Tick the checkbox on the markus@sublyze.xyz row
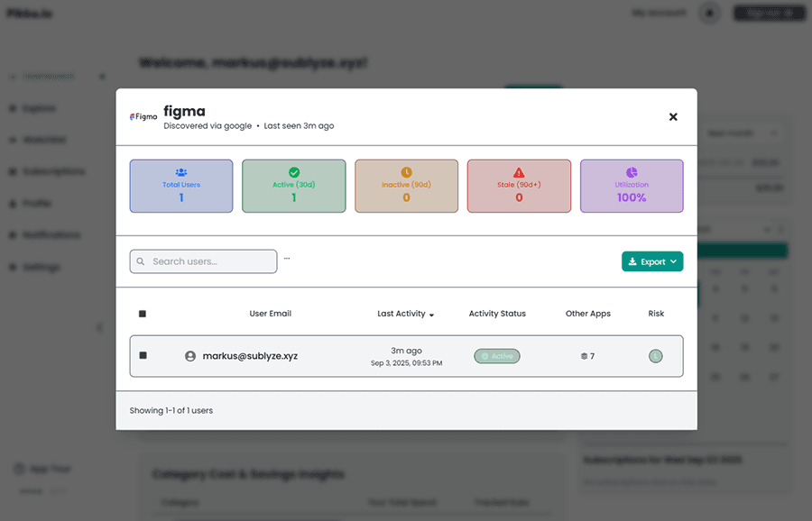The width and height of the screenshot is (812, 521). tap(142, 355)
